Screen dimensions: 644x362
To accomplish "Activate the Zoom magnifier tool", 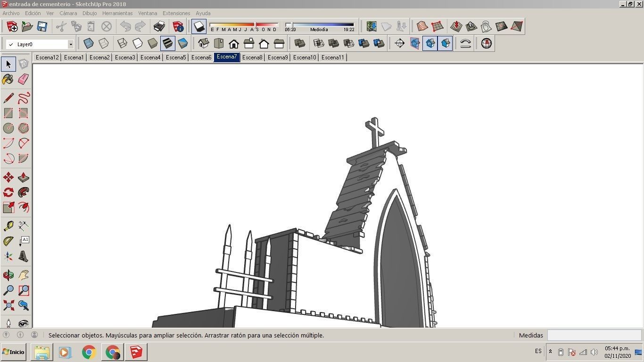I will pos(8,290).
